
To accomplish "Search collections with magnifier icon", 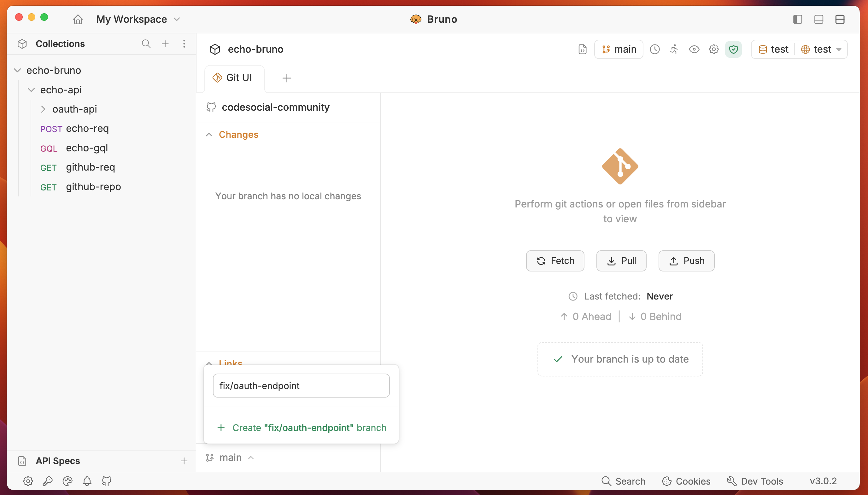I will click(146, 44).
